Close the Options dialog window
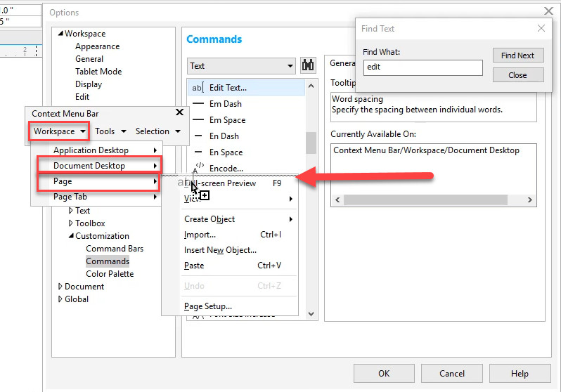This screenshot has height=392, width=561. [x=548, y=11]
